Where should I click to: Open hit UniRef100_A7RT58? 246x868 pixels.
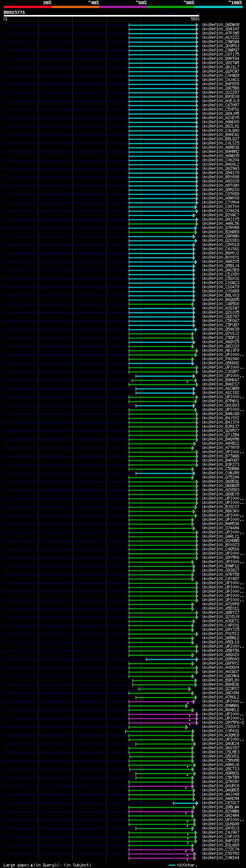pyautogui.click(x=221, y=574)
